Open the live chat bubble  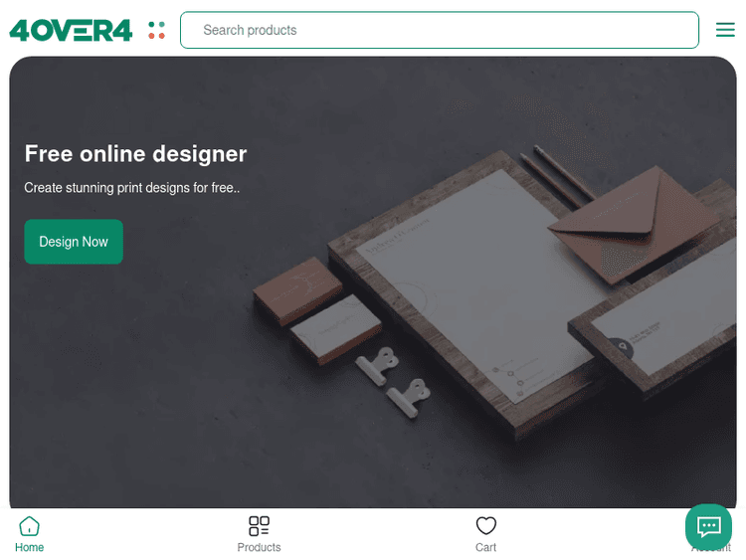coord(708,526)
